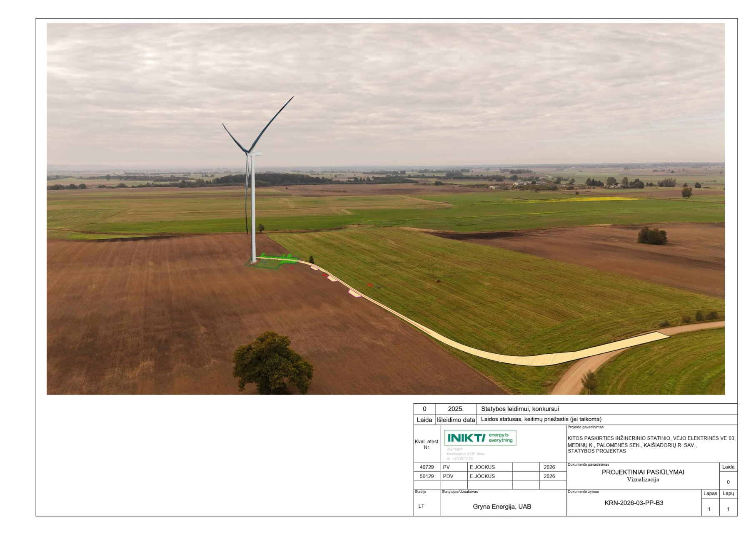The width and height of the screenshot is (756, 534).
Task: Click the PROJEKTINIAI PASIŪLYMAI document title
Action: pos(643,472)
